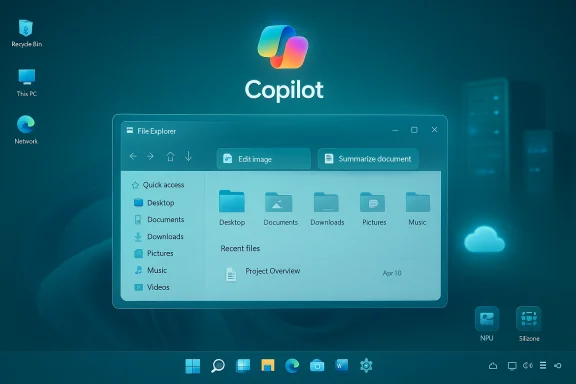576x384 pixels.
Task: Select Quick access in the sidebar
Action: [158, 185]
